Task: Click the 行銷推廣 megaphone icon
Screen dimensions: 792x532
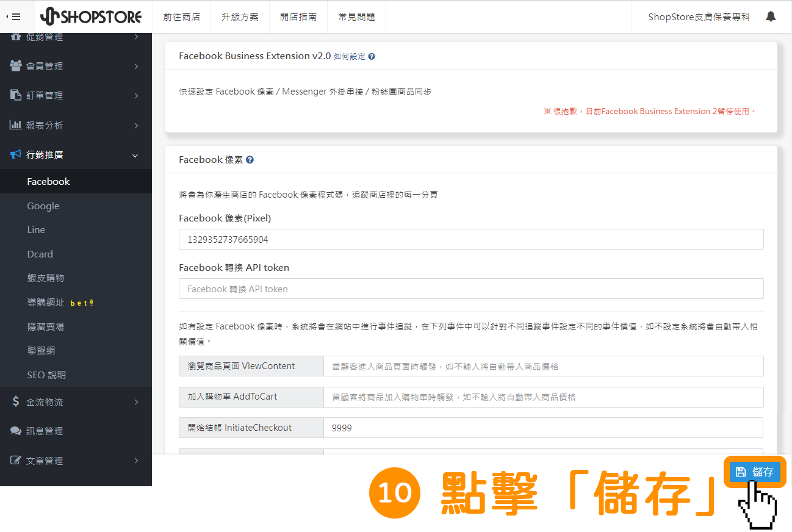Action: (x=16, y=154)
